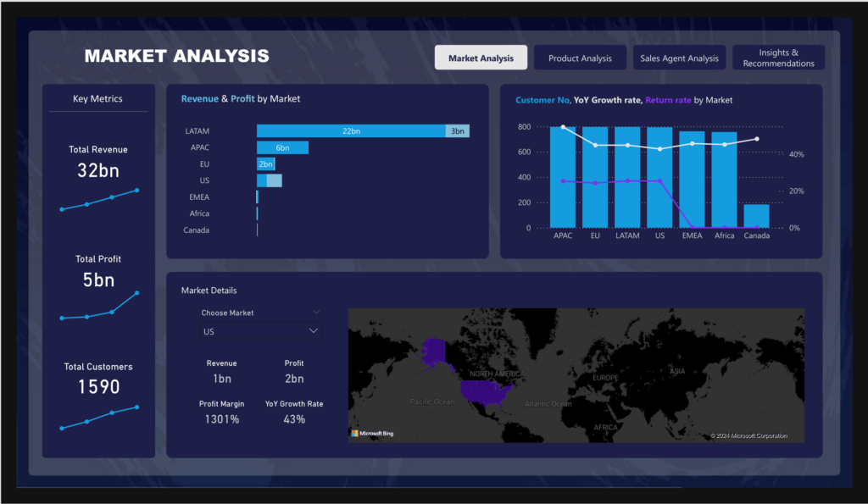The image size is (868, 504).
Task: Click the Pacific Ocean label on the map
Action: (x=431, y=402)
